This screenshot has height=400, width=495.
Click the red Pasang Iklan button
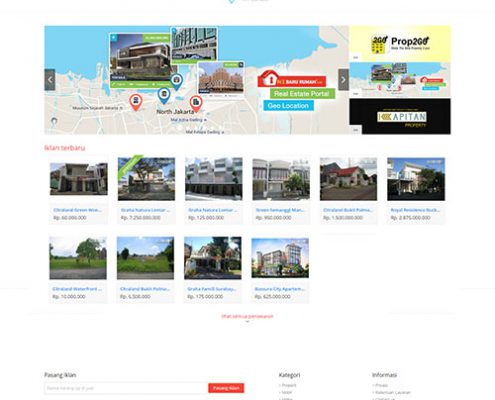click(226, 388)
